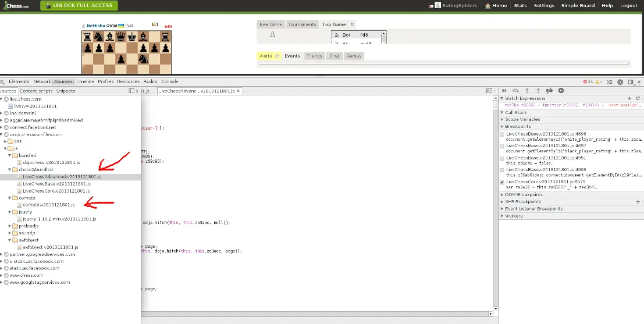Click the code editor vertical scrollbar
The image size is (644, 324).
pos(496,203)
